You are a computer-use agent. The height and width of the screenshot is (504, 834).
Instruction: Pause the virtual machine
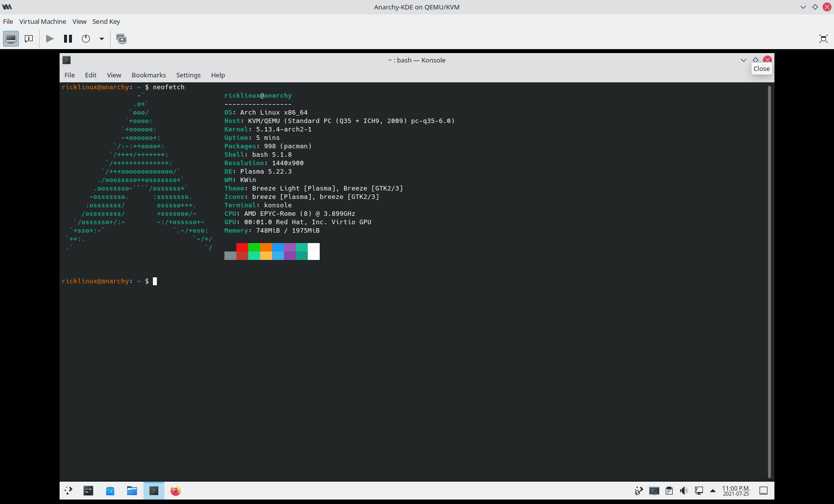pos(68,39)
